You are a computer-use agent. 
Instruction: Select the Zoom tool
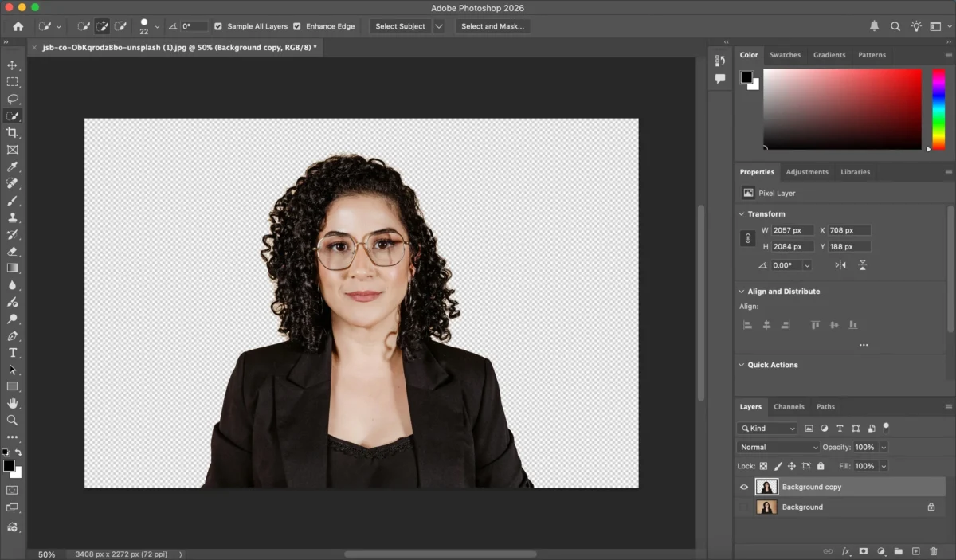pos(12,420)
